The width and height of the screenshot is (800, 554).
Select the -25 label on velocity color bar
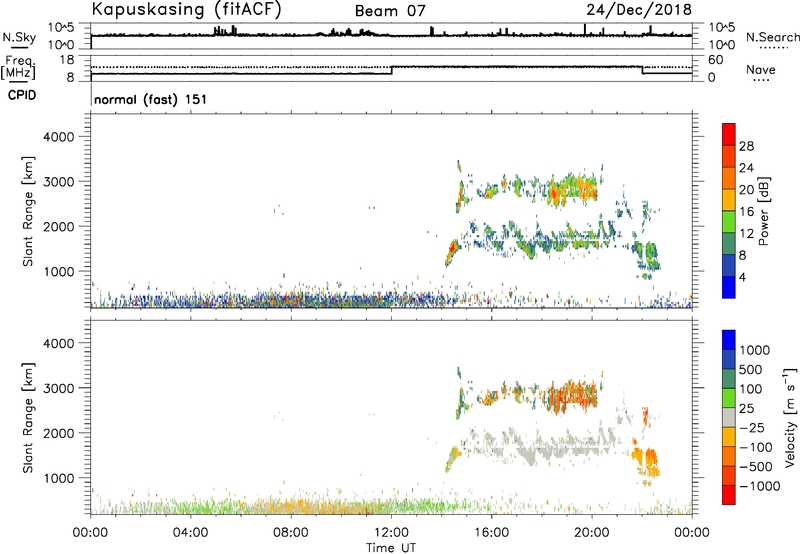pos(752,428)
